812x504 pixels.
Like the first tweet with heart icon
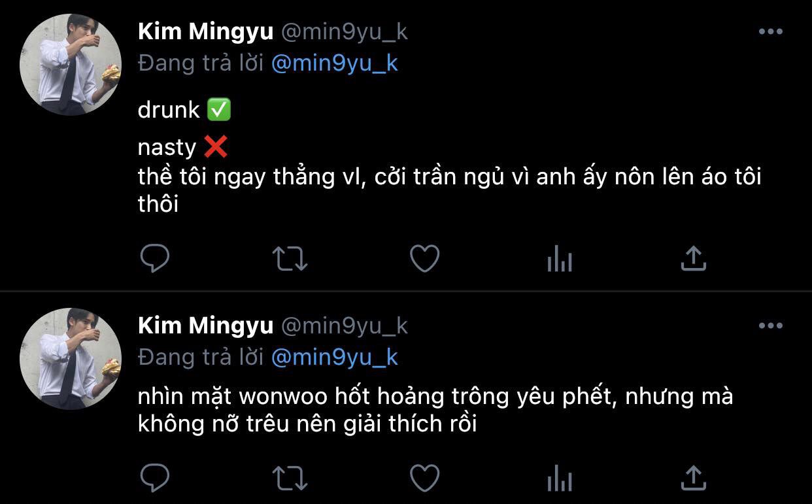pos(424,259)
